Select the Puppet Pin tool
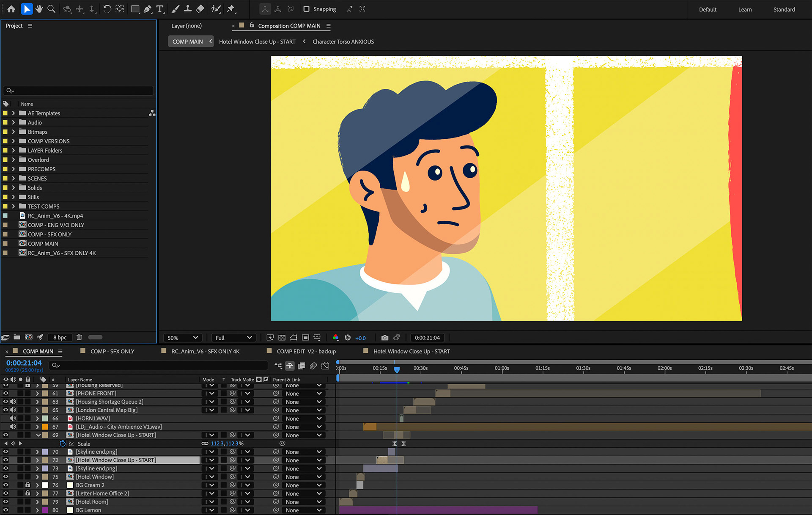This screenshot has width=812, height=515. (x=231, y=9)
